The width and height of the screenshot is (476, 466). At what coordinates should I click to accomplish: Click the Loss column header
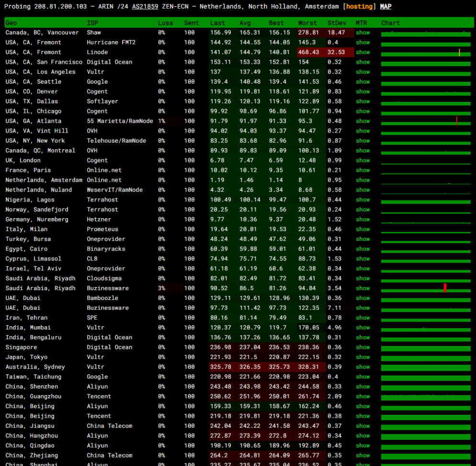click(x=165, y=23)
